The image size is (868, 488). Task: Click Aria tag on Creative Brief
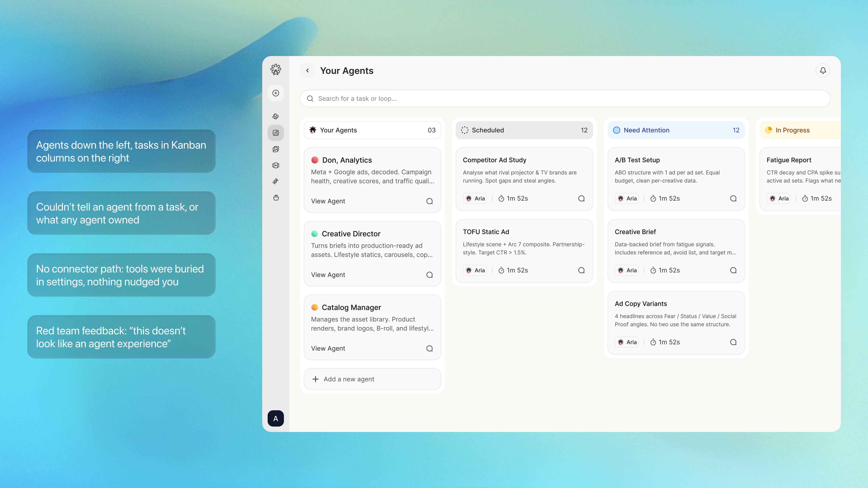pyautogui.click(x=627, y=270)
